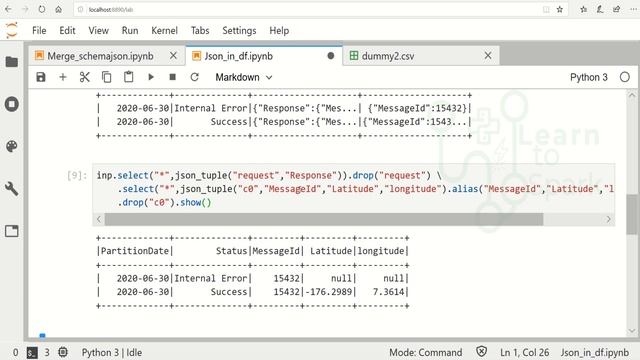Reload the browser page
Viewport: 640px width, 360px height.
click(x=42, y=9)
